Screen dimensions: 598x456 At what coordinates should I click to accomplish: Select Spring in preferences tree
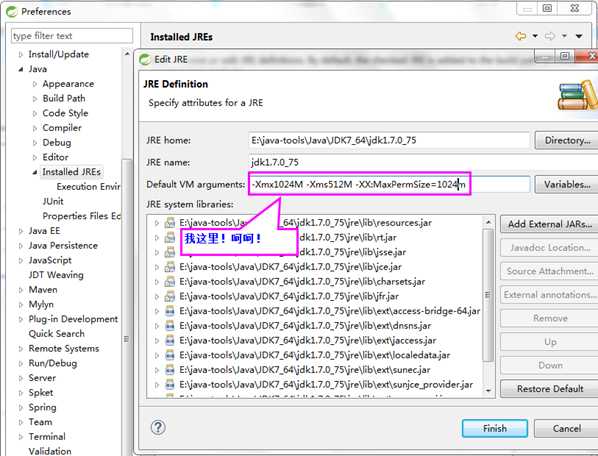coord(42,408)
